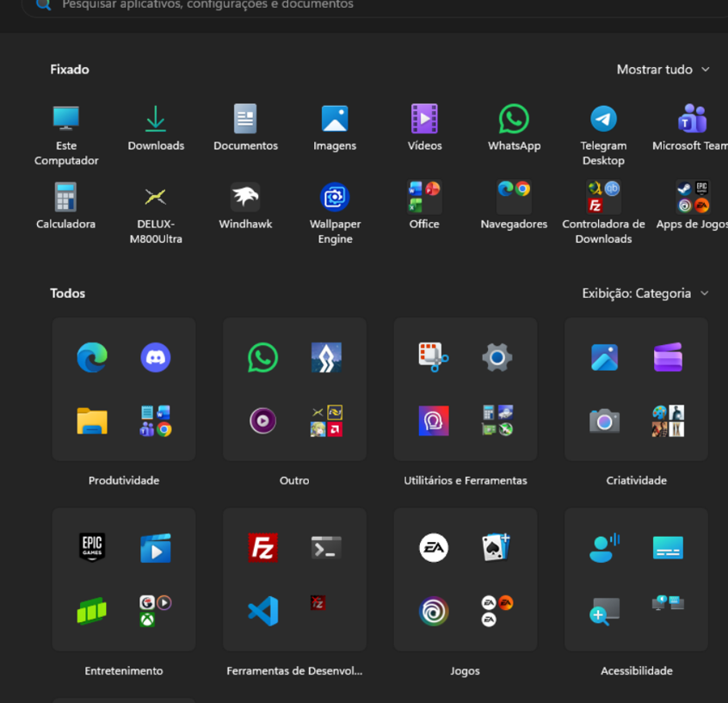Launch Discord in Produtividade

156,358
